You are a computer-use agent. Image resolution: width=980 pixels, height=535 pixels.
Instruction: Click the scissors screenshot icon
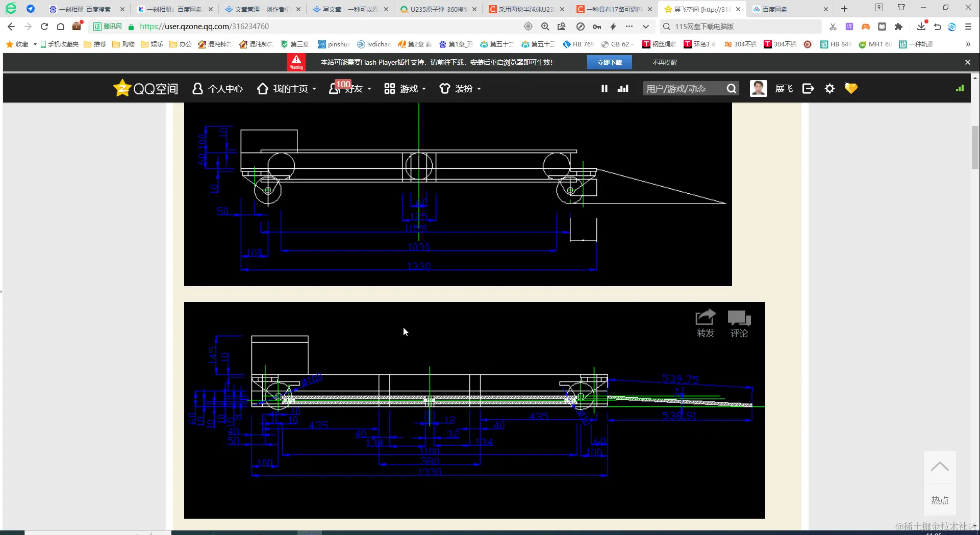(833, 27)
